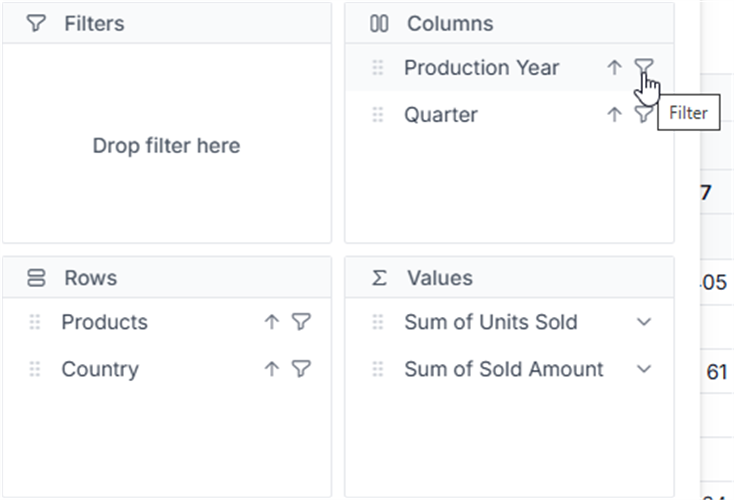
Task: Click the Filters panel title
Action: coord(94,23)
